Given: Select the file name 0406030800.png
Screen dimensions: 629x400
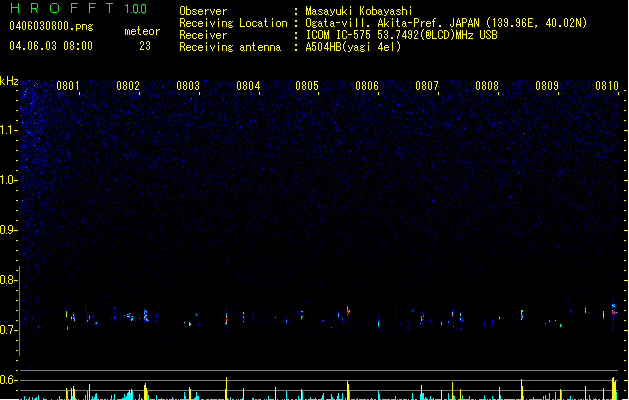Looking at the screenshot, I should [51, 26].
